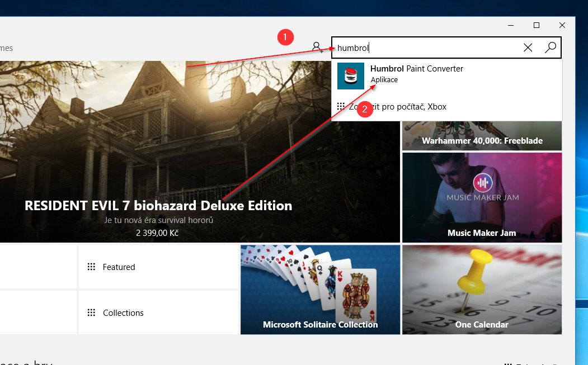Focus the search field containing humbrol

[x=425, y=48]
